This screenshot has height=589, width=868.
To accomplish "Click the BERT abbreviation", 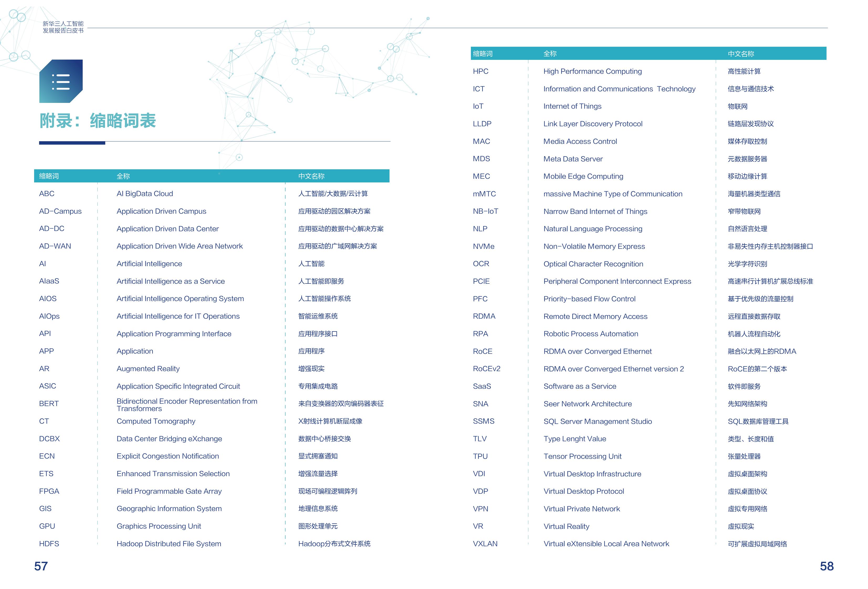I will pyautogui.click(x=49, y=403).
